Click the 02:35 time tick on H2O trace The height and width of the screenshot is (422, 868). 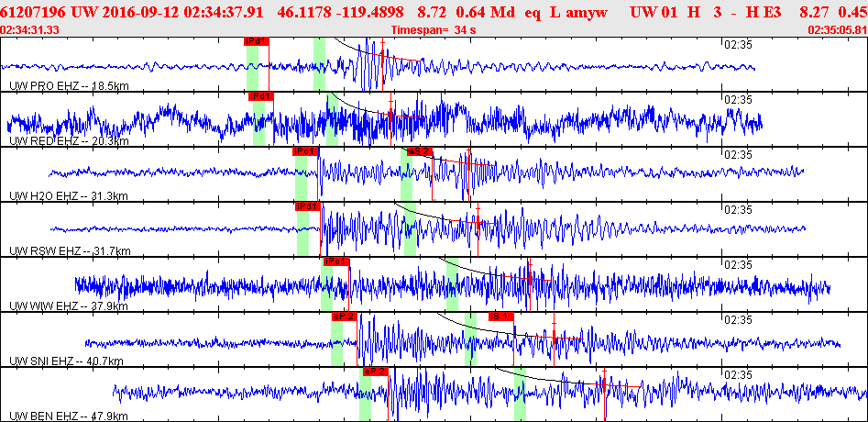point(738,155)
